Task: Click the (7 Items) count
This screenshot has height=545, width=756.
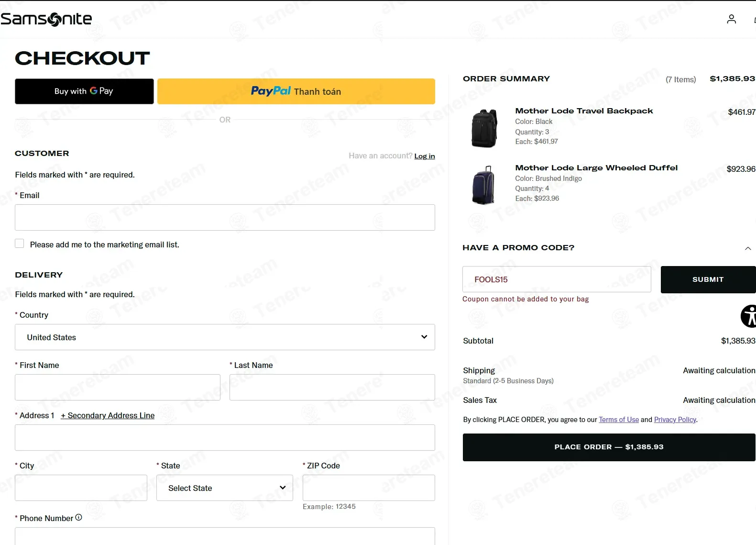Action: [680, 79]
